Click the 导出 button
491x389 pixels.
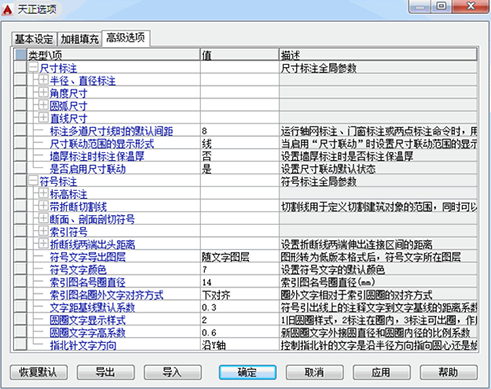[x=106, y=372]
